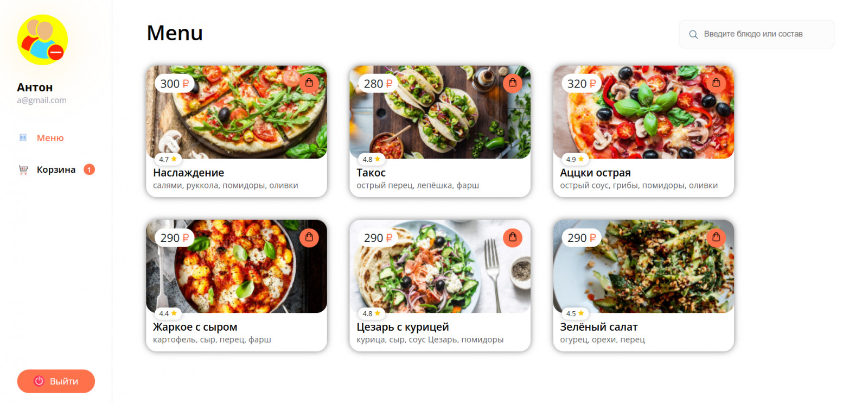Open Корзина from the sidebar
The height and width of the screenshot is (403, 868).
(x=56, y=170)
